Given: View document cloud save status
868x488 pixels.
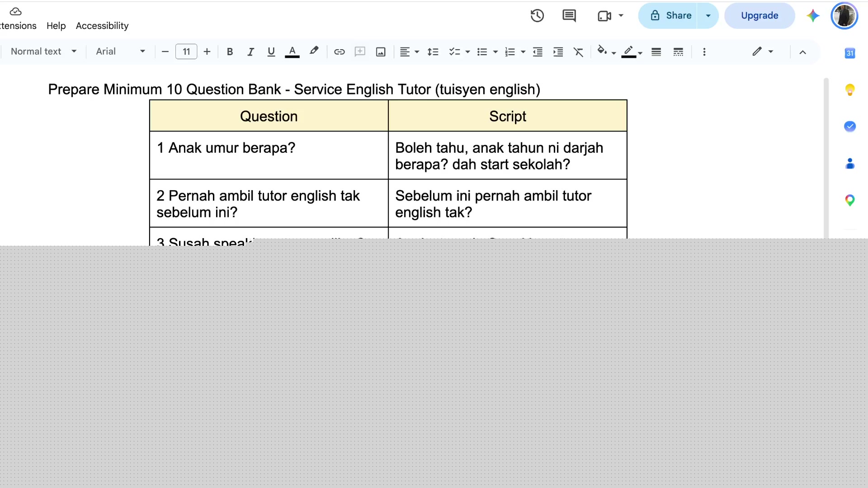Looking at the screenshot, I should point(16,11).
